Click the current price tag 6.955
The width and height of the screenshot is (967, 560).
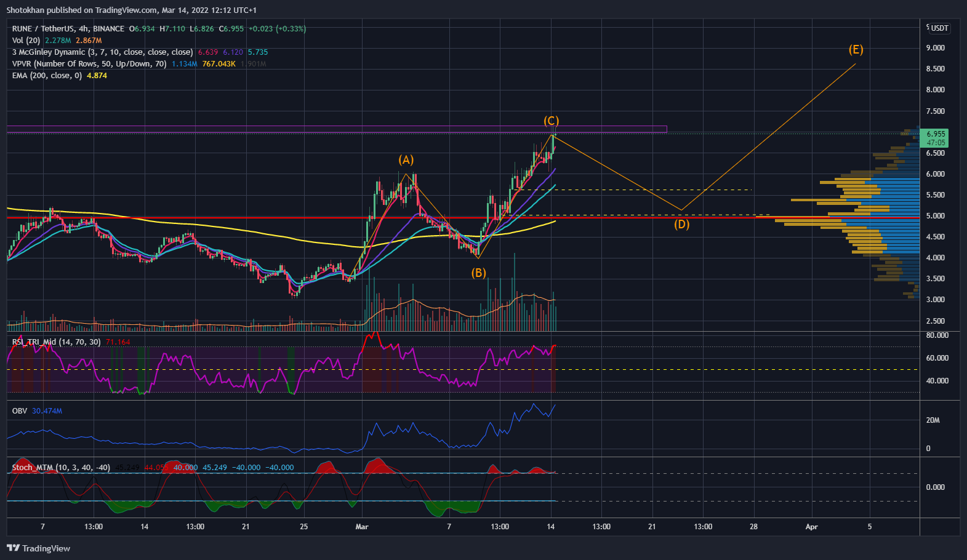pyautogui.click(x=936, y=138)
